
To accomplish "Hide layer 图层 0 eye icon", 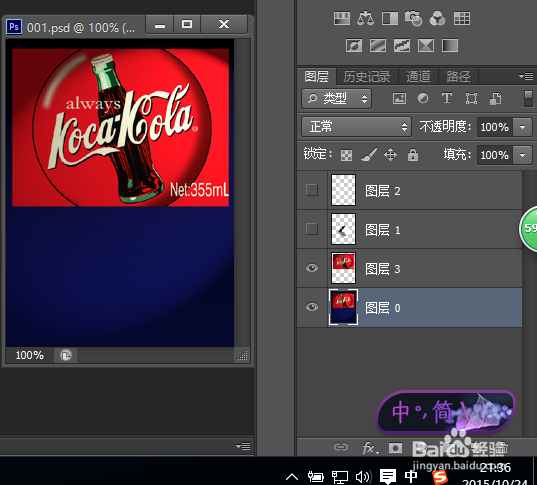I will click(312, 307).
